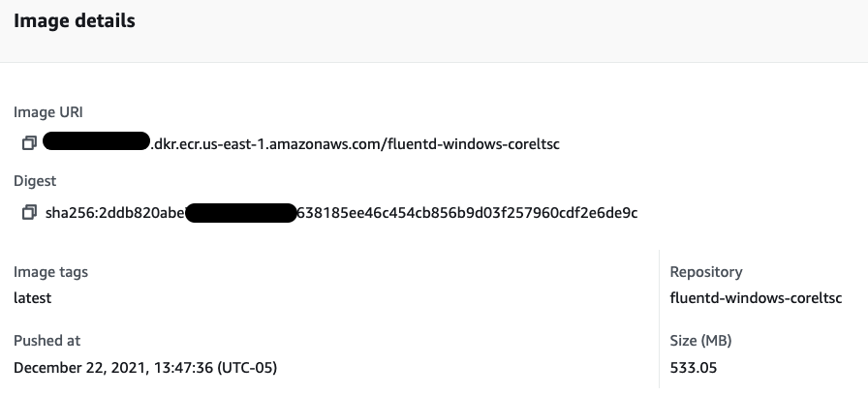Open fluentd-windows-coreltsc under Repository
This screenshot has width=868, height=396.
click(x=756, y=298)
